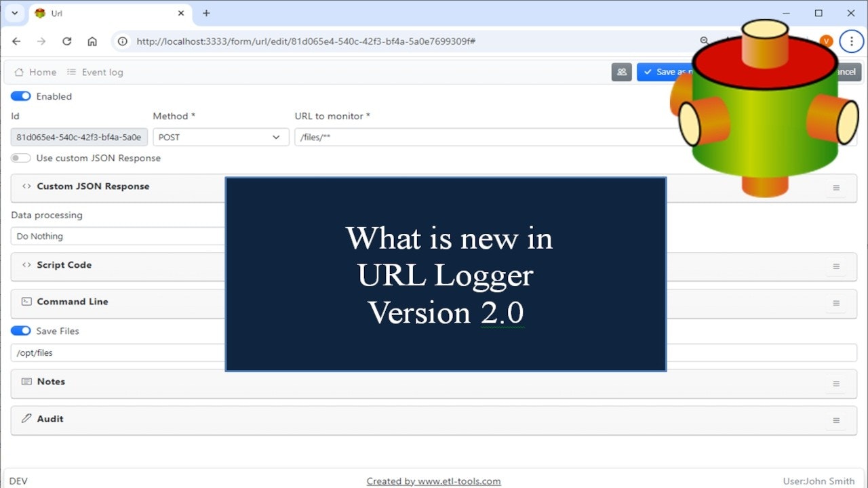Click the browser home icon
This screenshot has height=488, width=868.
tap(92, 41)
